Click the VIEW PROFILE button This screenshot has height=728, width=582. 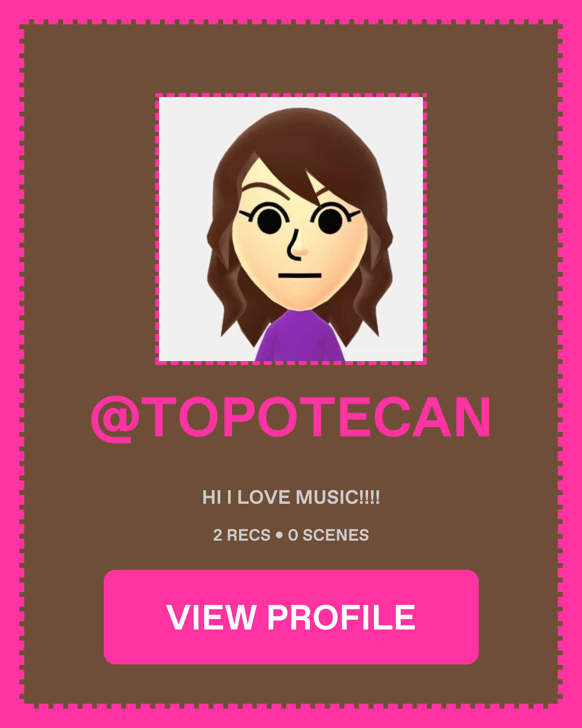point(291,617)
